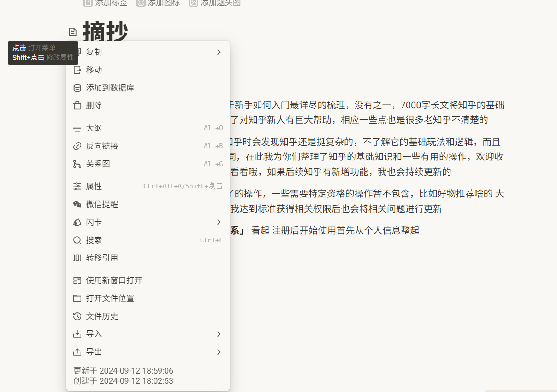Click the WeChat icon beside 微信提醒
The height and width of the screenshot is (392, 557).
click(77, 204)
